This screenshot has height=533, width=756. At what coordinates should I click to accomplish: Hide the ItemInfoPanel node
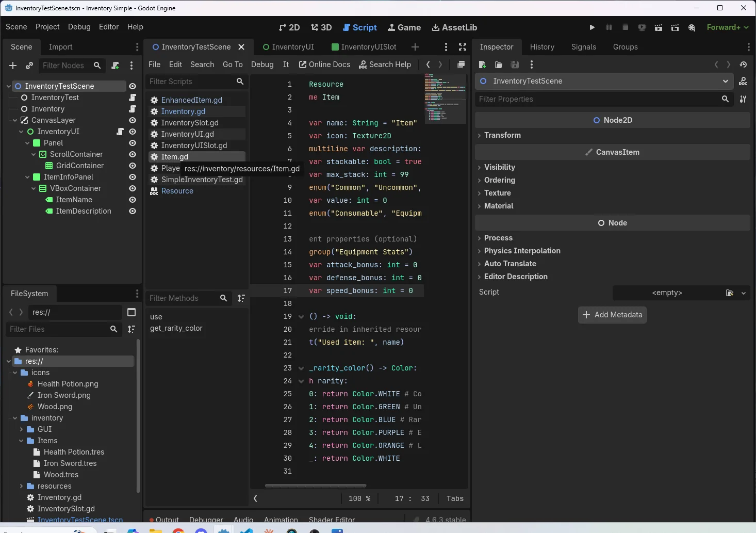[x=133, y=177]
